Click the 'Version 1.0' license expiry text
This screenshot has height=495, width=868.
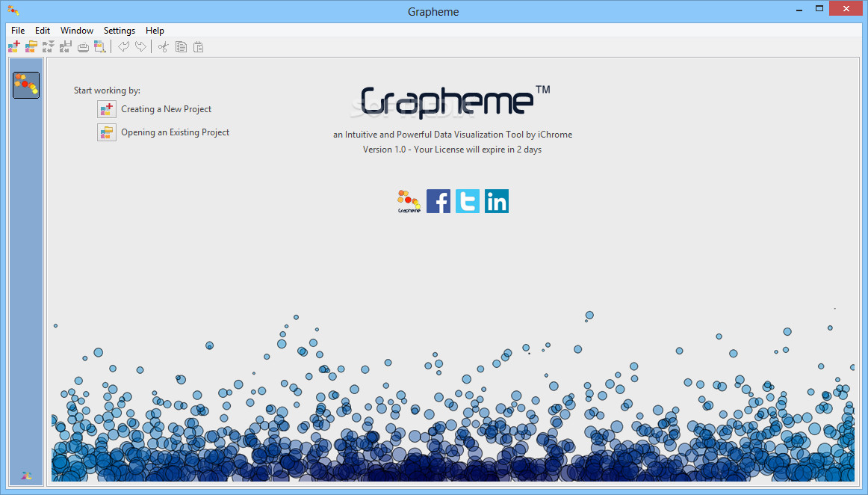452,150
